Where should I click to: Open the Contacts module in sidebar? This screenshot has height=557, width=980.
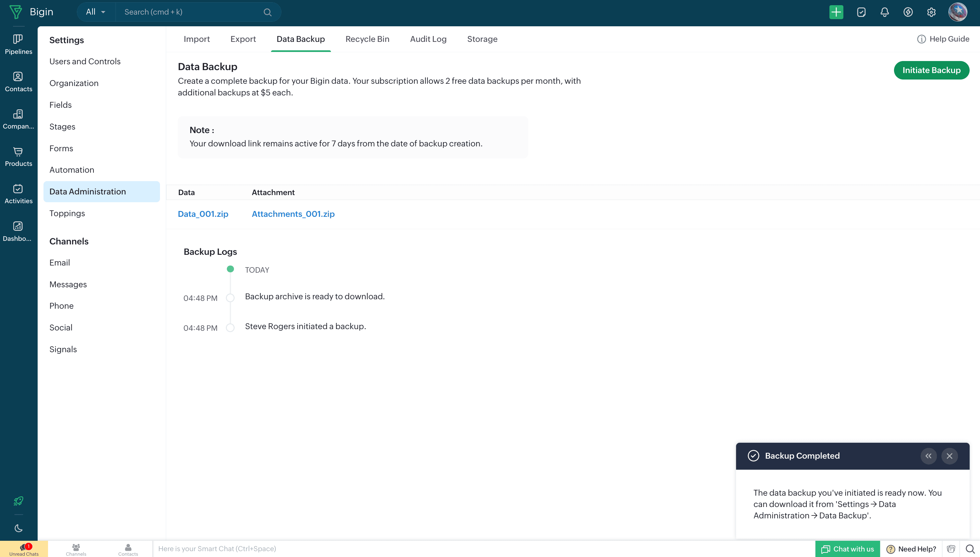18,82
